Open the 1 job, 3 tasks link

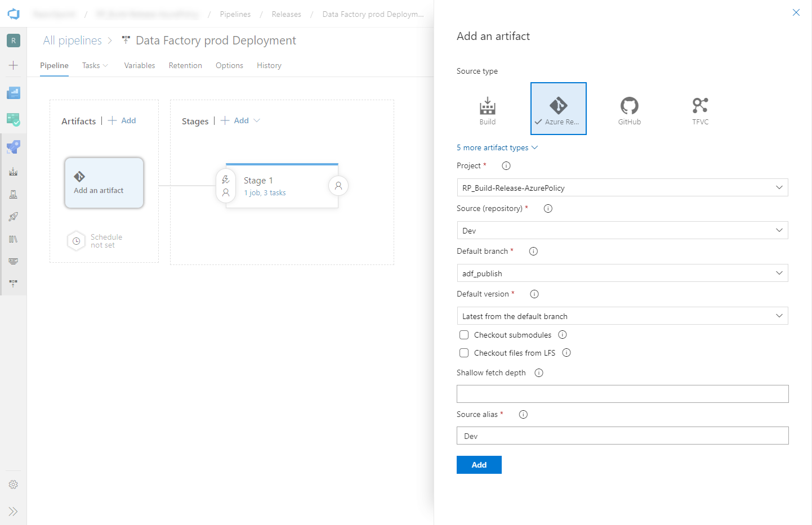[x=265, y=192]
